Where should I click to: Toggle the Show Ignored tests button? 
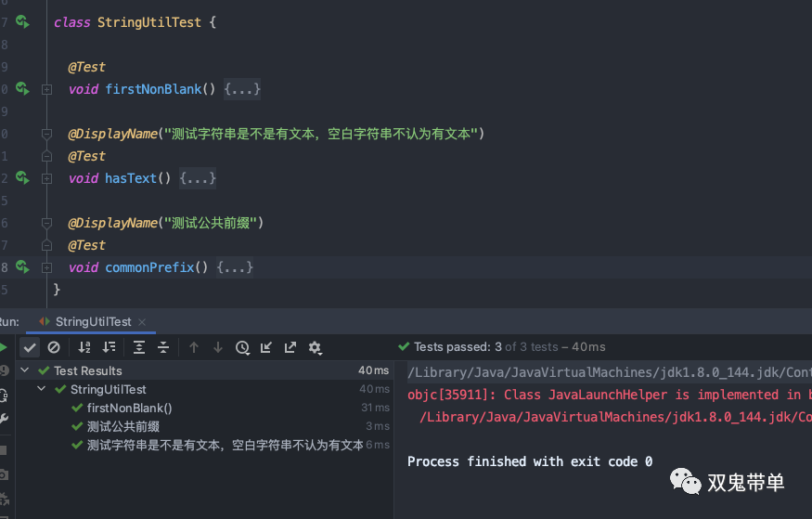(x=54, y=347)
